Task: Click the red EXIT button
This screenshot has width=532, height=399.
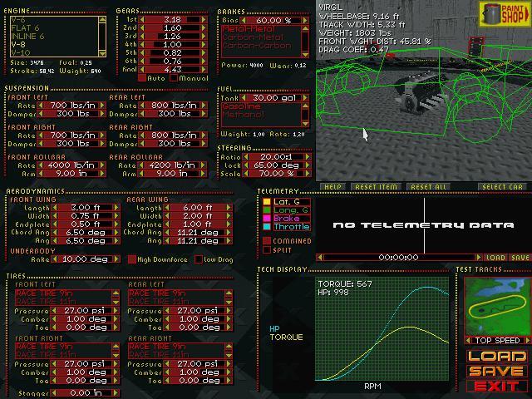Action: click(497, 386)
